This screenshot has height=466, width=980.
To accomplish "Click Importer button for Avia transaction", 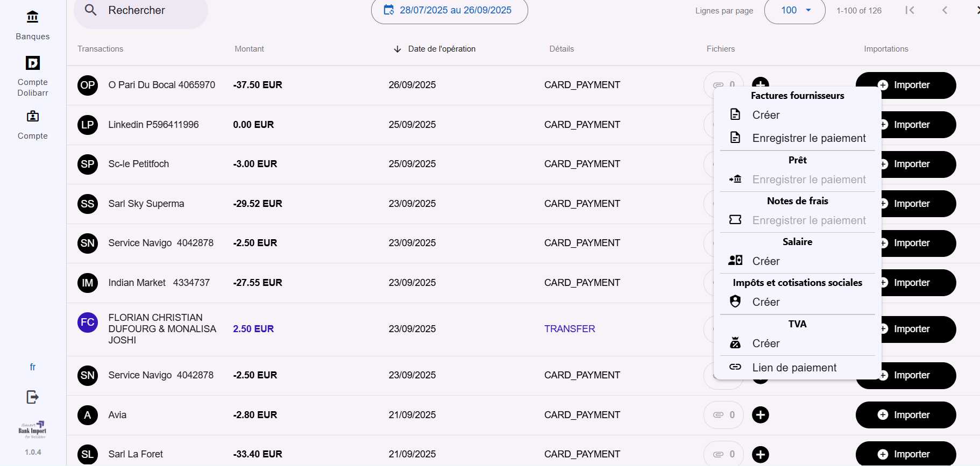I will click(x=905, y=415).
